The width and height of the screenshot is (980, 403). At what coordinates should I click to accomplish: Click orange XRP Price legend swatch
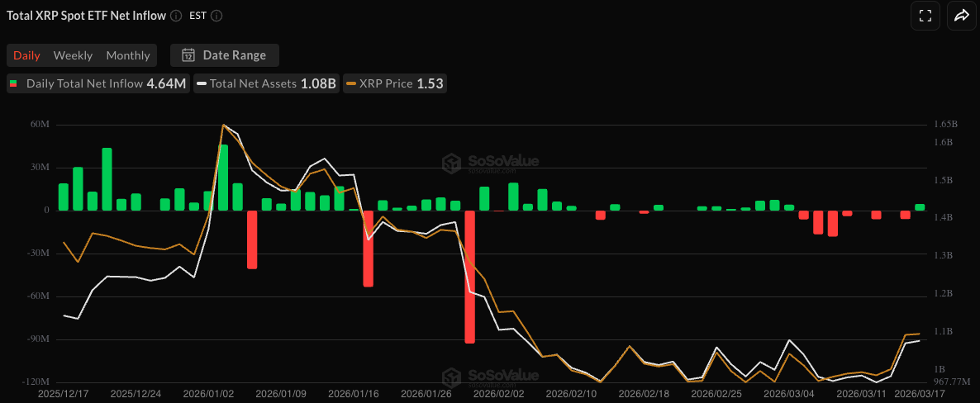(352, 83)
